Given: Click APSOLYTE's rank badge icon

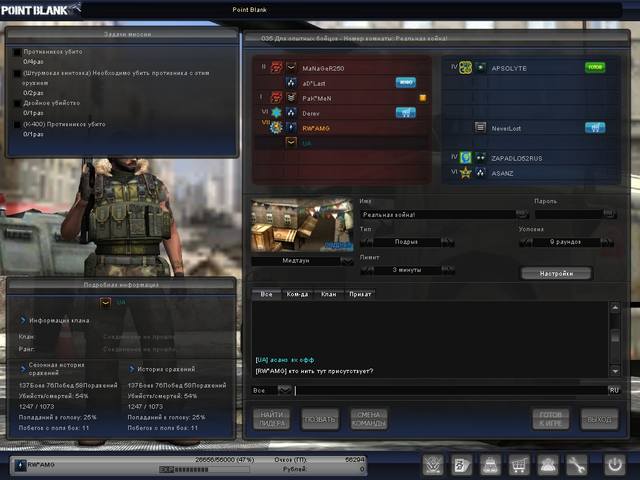Looking at the screenshot, I should point(480,67).
